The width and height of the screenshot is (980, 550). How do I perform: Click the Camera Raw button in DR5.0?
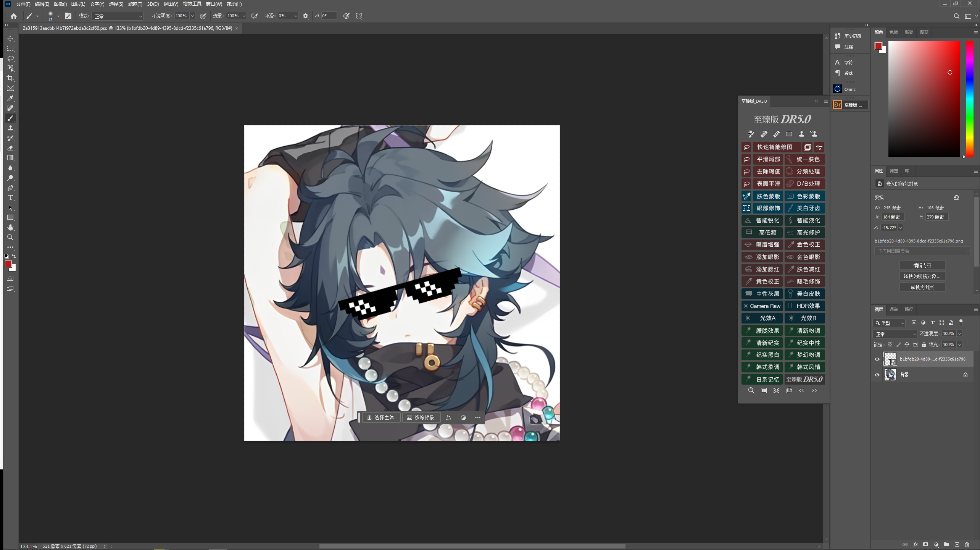(762, 306)
